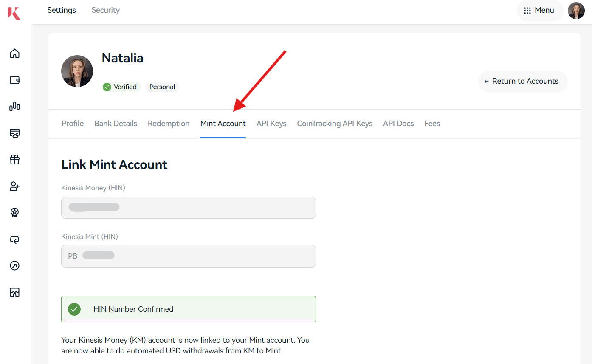Screen dimensions: 592x364
Task: Open the API Docs tab
Action: pos(398,124)
